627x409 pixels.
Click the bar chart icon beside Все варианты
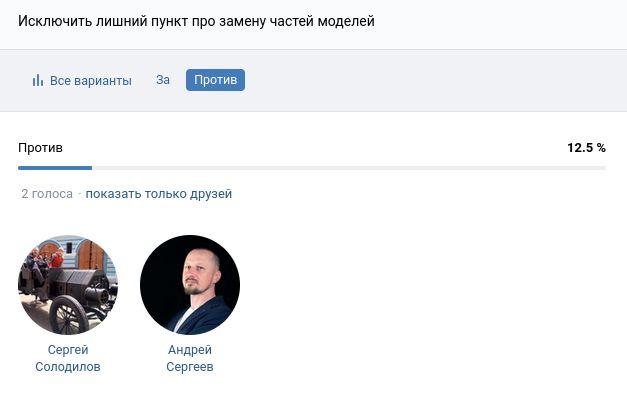[x=38, y=81]
